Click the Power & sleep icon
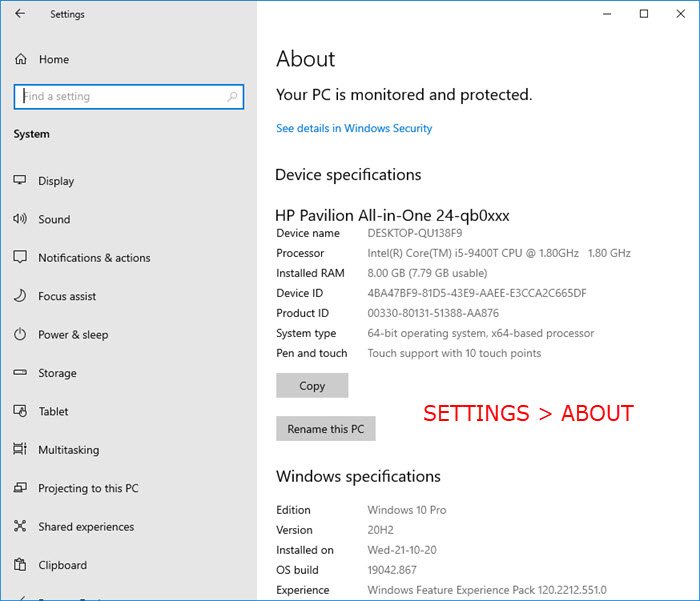Screen dimensions: 700x601 click(20, 334)
